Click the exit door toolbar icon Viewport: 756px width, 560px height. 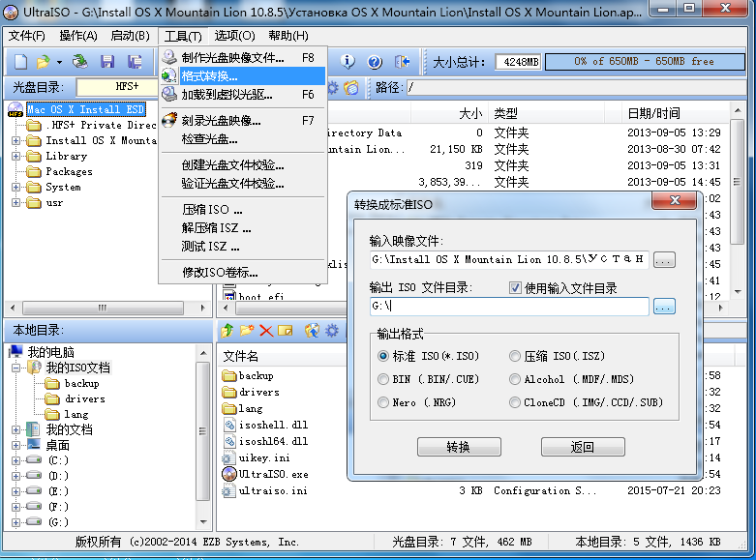click(402, 62)
